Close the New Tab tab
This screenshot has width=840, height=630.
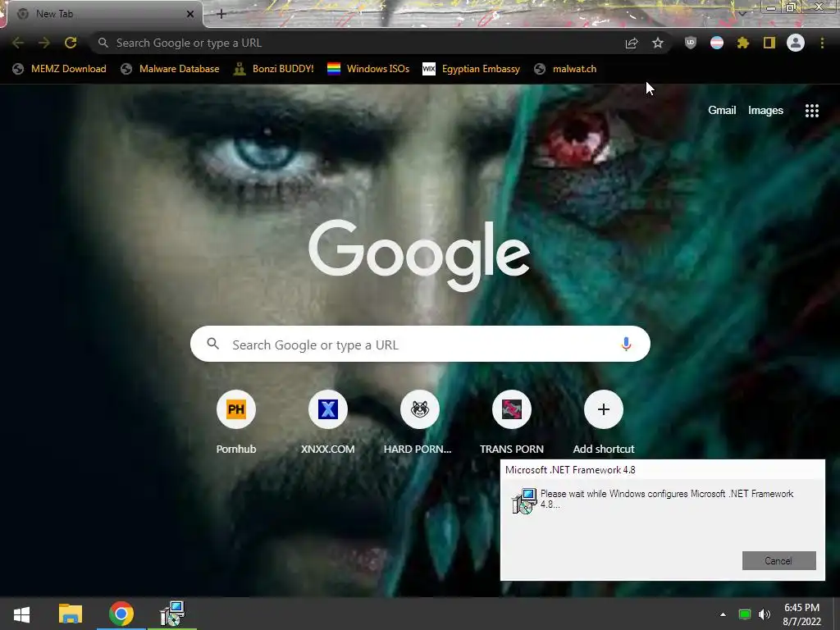point(190,14)
